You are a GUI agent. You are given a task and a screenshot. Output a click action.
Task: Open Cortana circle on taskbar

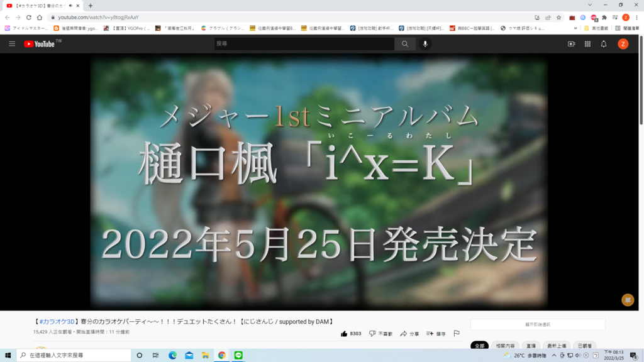coord(139,356)
